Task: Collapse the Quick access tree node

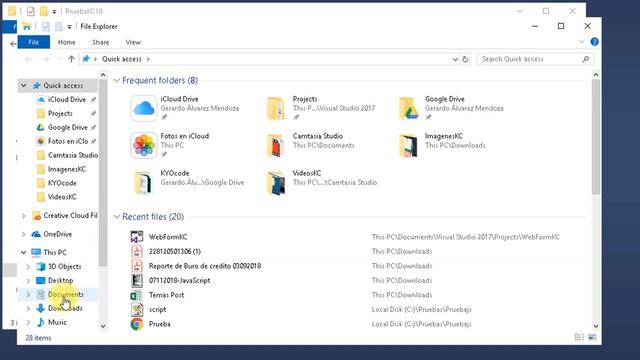Action: (24, 85)
